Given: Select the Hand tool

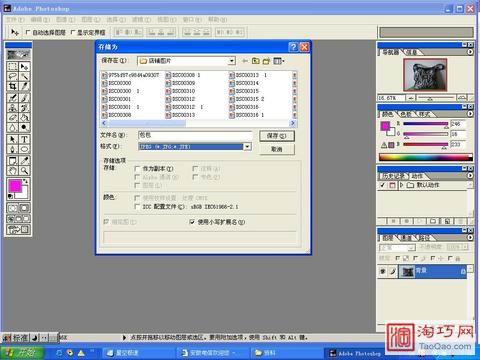Looking at the screenshot, I should pyautogui.click(x=13, y=171).
